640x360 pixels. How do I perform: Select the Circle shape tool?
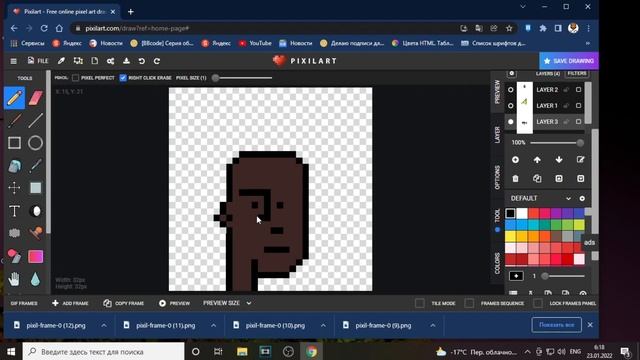pyautogui.click(x=36, y=143)
